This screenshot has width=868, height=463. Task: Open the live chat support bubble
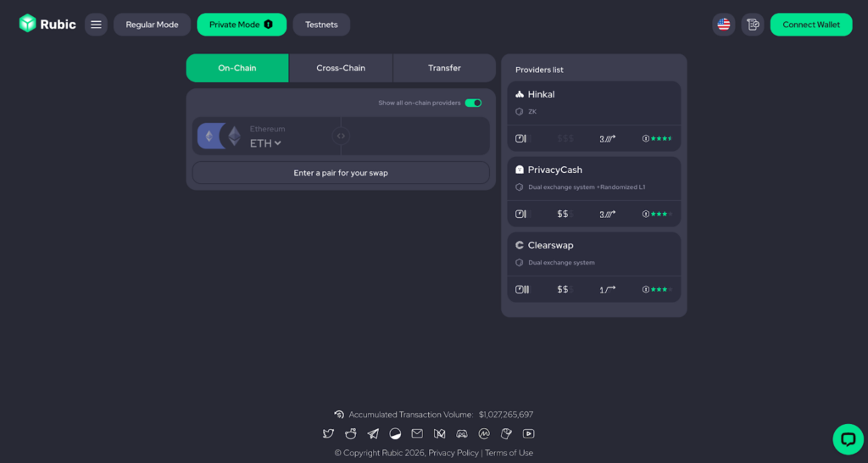(x=847, y=438)
